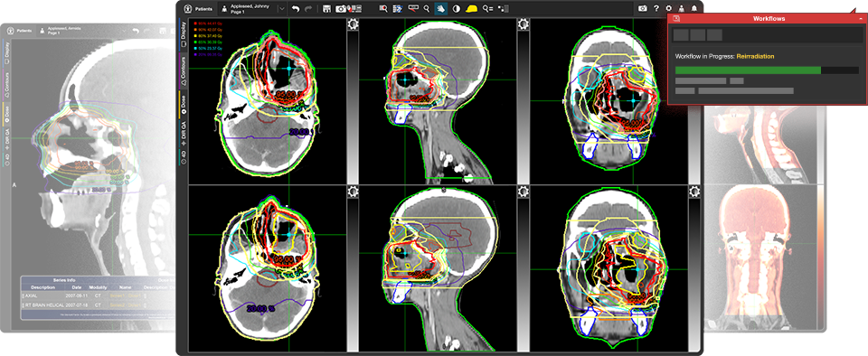
Task: Open view settings gear of the bottom sagittal view
Action: pyautogui.click(x=524, y=191)
